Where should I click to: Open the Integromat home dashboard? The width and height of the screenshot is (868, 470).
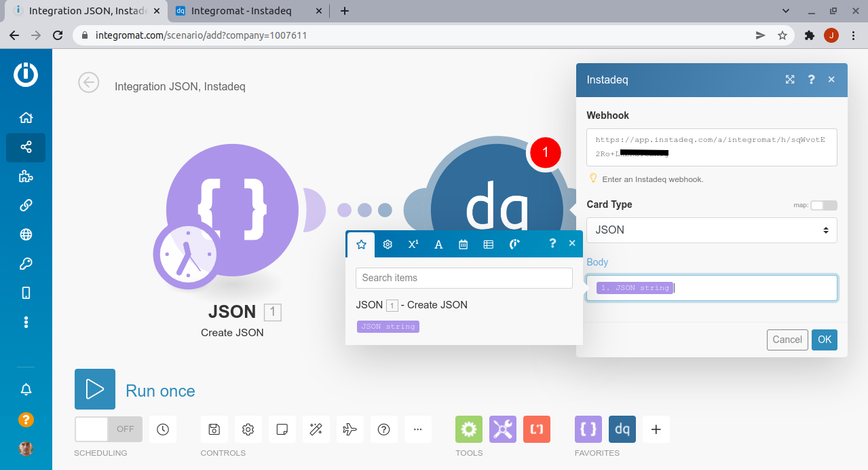coord(26,117)
